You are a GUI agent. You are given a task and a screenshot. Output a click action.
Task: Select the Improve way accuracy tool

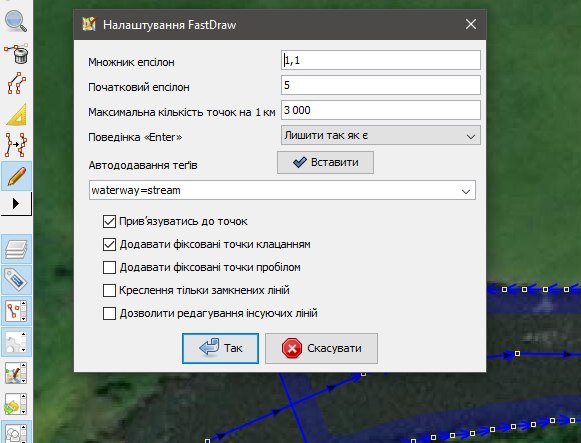click(16, 144)
